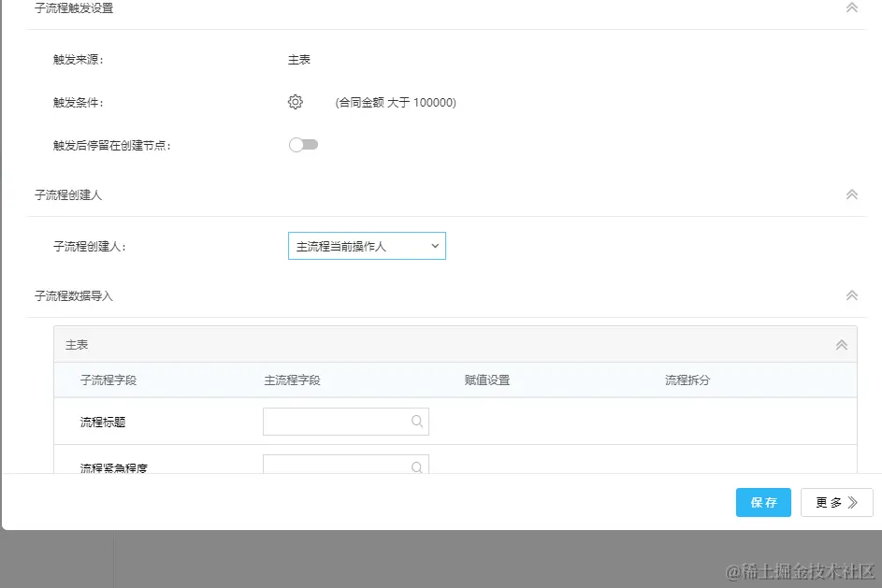Collapse 子流程数据导入 section
Screen dimensions: 882x588
(852, 295)
